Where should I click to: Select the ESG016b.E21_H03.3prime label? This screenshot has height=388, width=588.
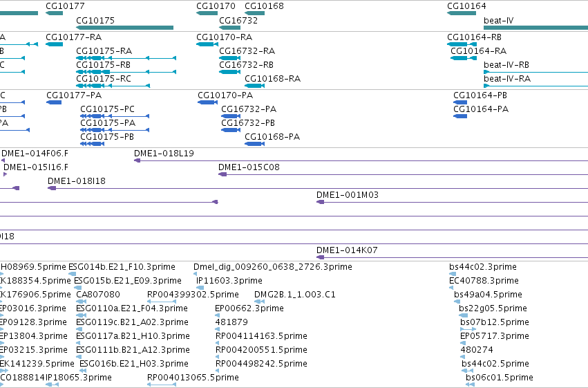pyautogui.click(x=134, y=364)
